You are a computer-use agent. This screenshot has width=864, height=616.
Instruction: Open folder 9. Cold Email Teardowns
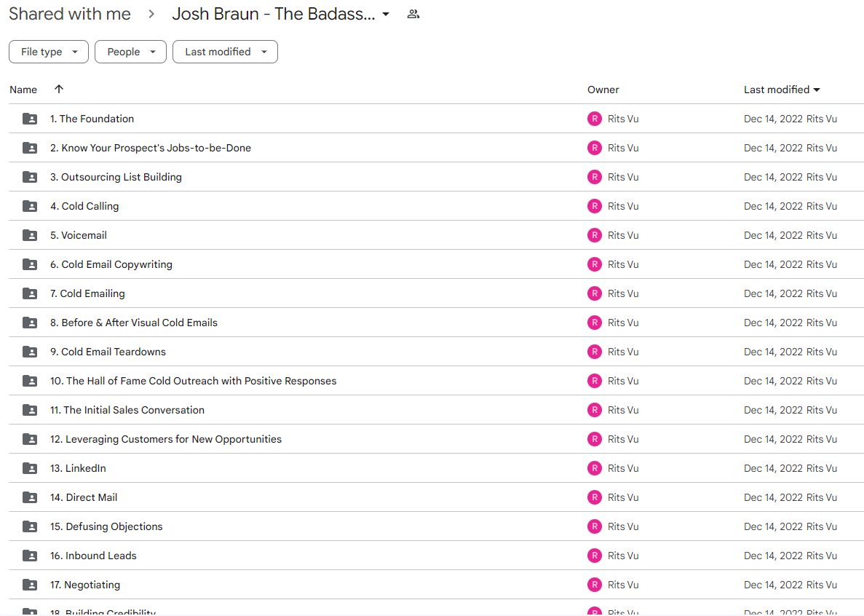click(x=108, y=352)
